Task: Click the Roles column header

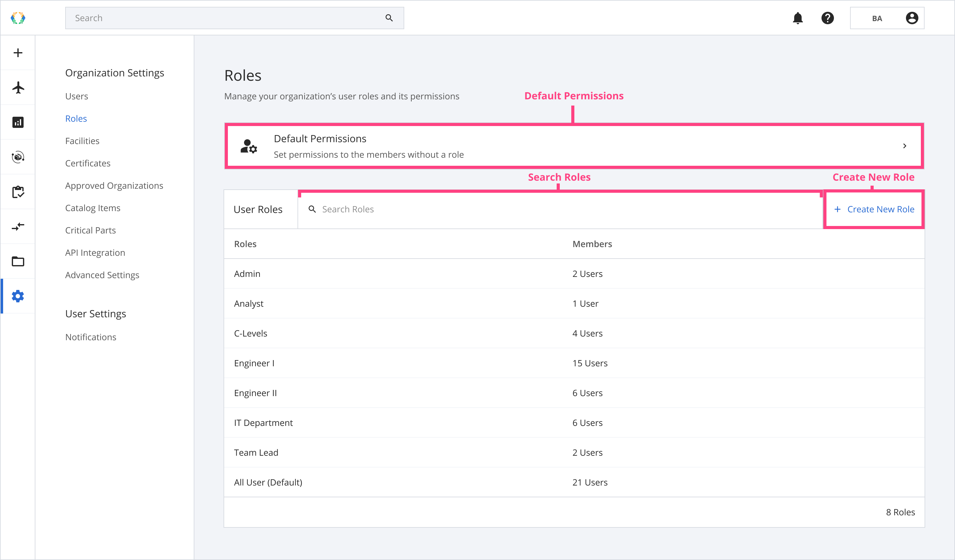Action: (x=245, y=244)
